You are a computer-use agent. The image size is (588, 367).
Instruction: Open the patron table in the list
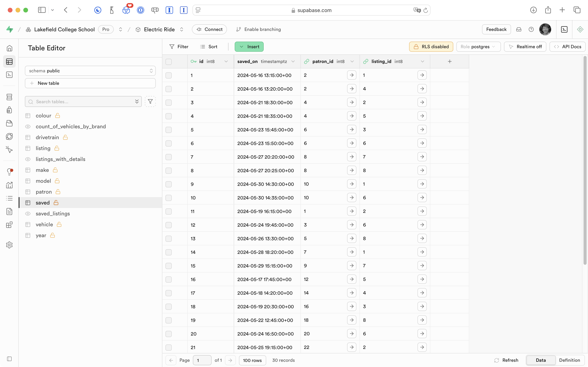(44, 192)
